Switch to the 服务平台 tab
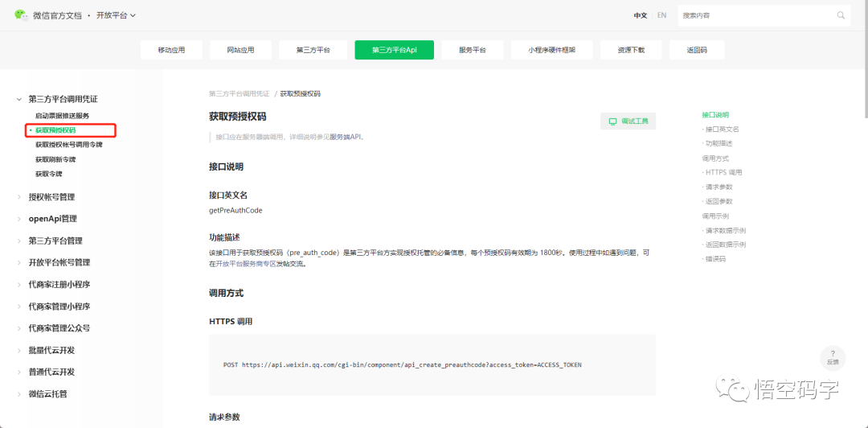The height and width of the screenshot is (428, 868). pyautogui.click(x=473, y=50)
